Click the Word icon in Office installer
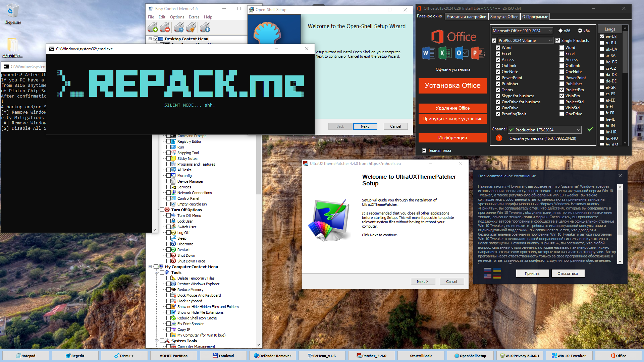Image resolution: width=644 pixels, height=362 pixels. point(429,53)
